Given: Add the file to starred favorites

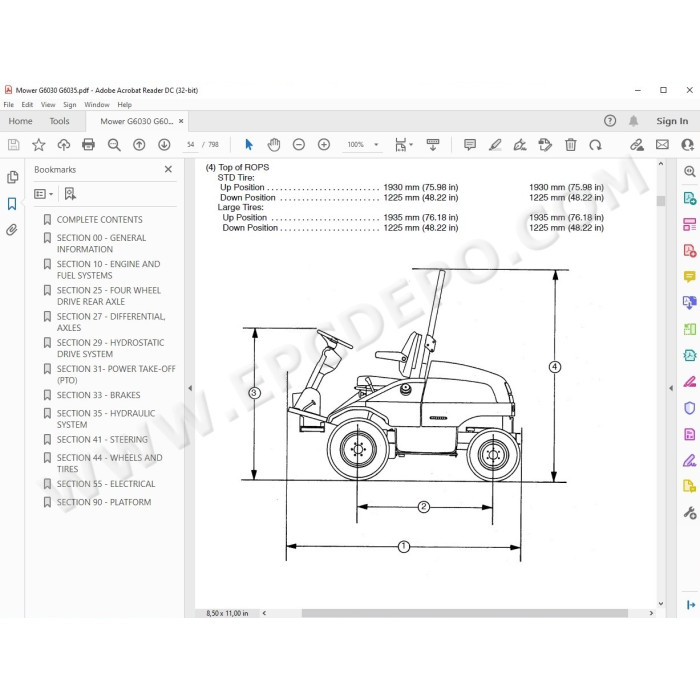Looking at the screenshot, I should [39, 145].
